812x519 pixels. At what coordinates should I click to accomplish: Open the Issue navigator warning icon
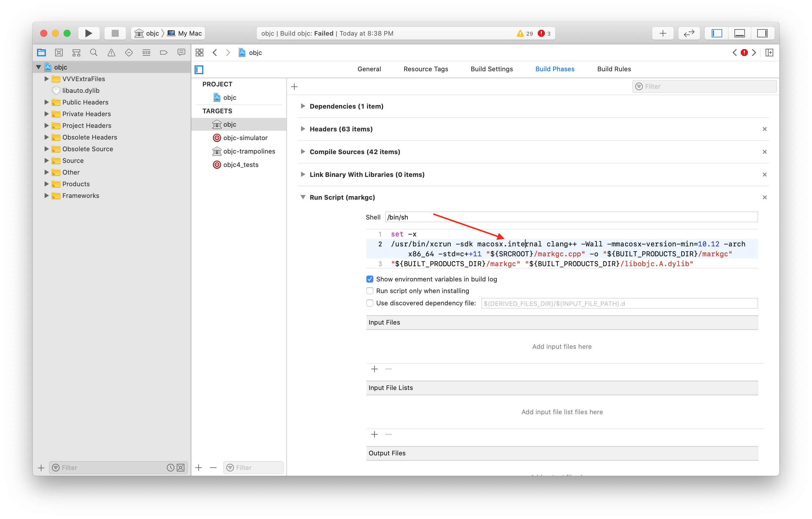point(111,53)
